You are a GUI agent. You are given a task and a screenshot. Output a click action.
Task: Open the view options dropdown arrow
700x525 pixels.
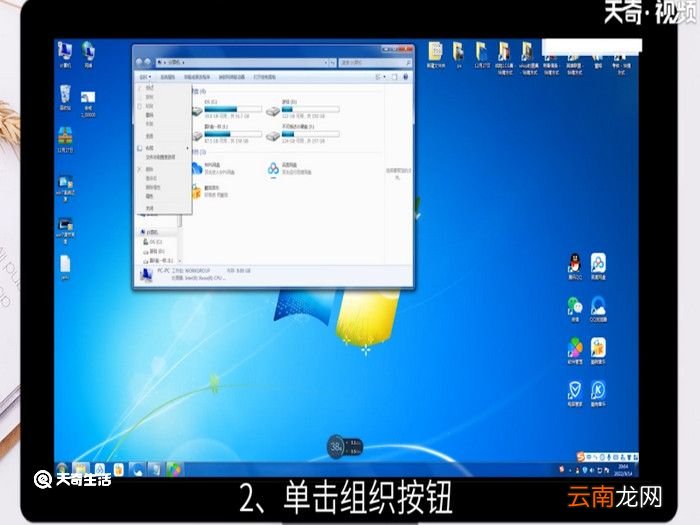coord(384,77)
